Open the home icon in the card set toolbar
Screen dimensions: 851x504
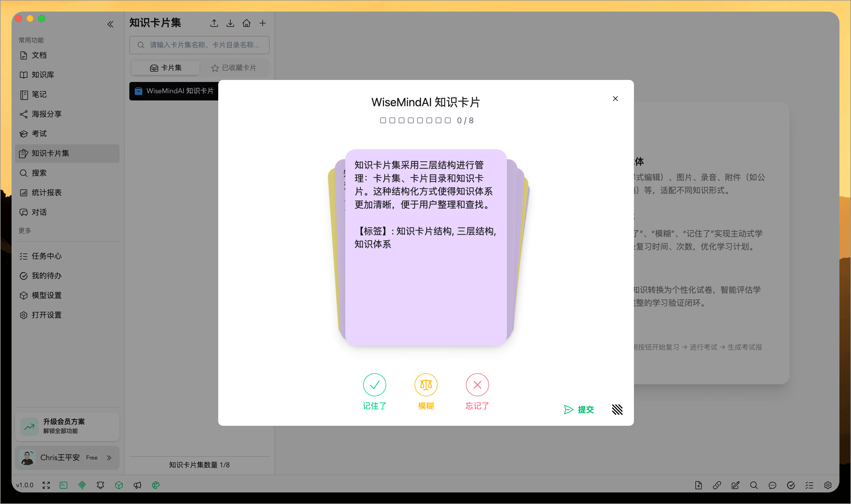[247, 23]
